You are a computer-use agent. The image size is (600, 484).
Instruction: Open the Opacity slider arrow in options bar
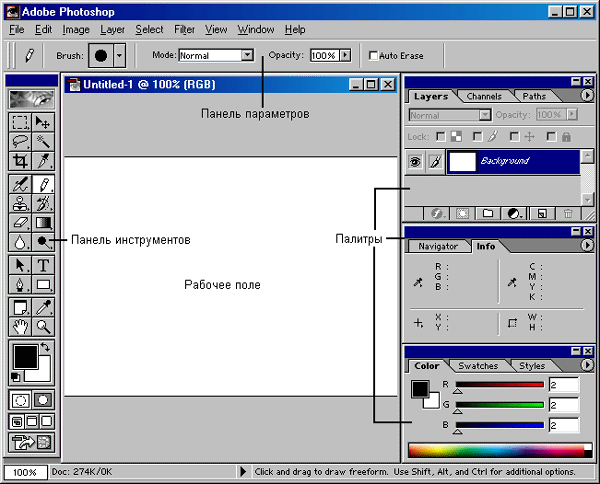click(x=345, y=55)
